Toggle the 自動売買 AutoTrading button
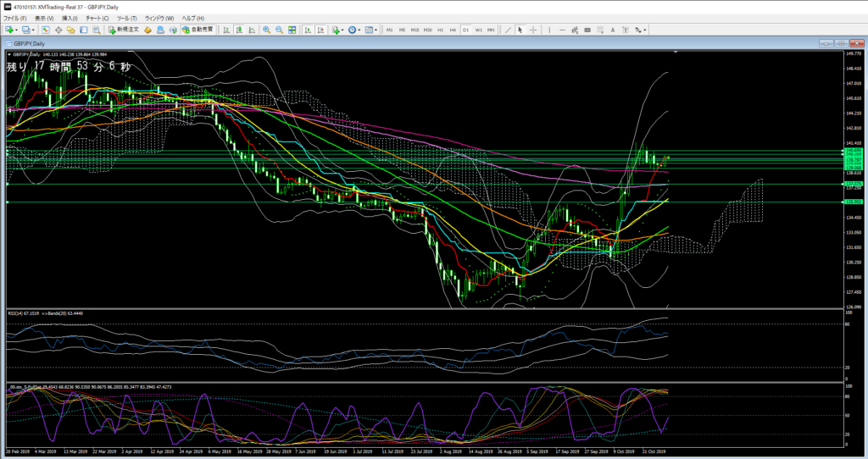Image resolution: width=868 pixels, height=459 pixels. point(198,30)
